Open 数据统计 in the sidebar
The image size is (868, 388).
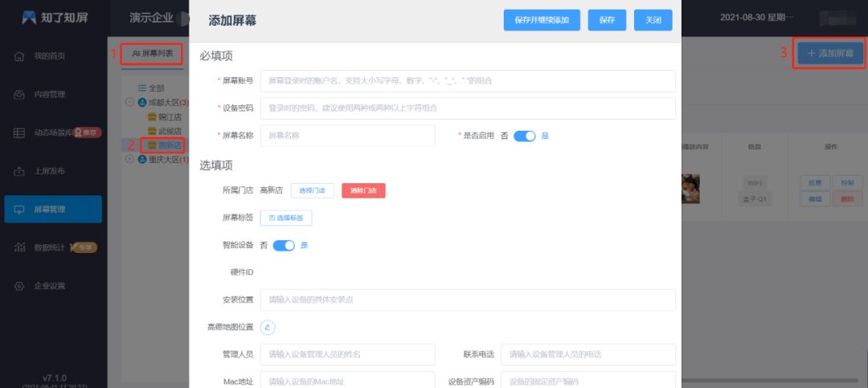[x=50, y=247]
